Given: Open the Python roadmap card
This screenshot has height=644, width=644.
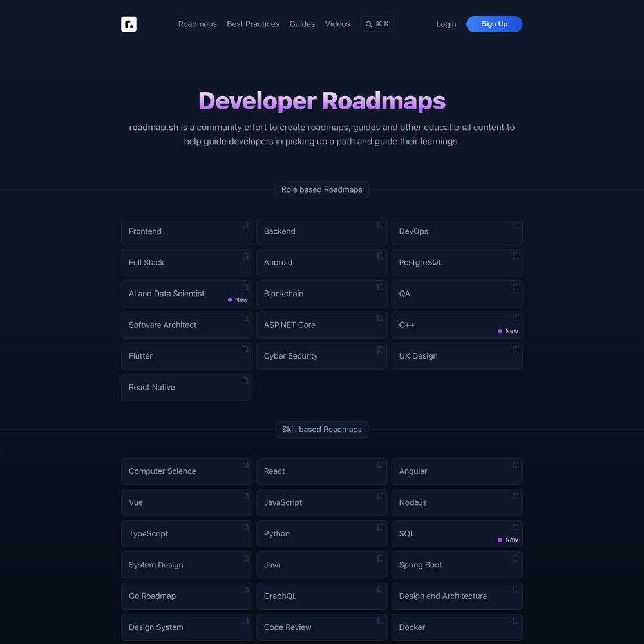Looking at the screenshot, I should [321, 533].
